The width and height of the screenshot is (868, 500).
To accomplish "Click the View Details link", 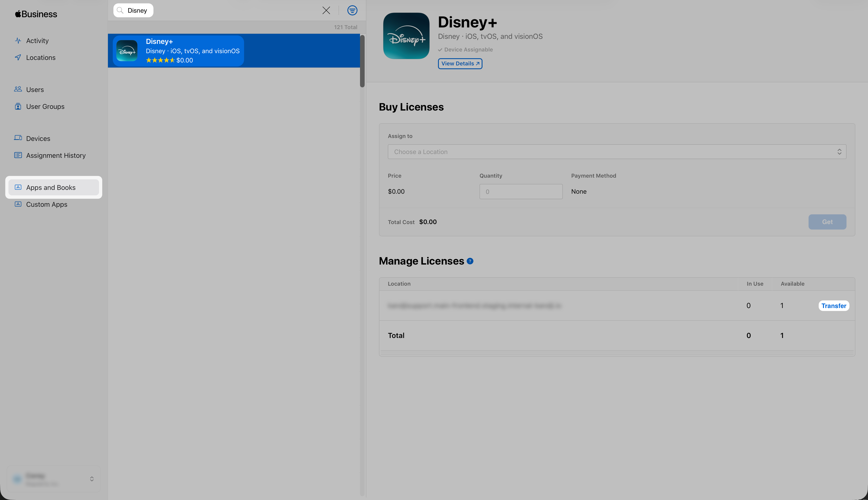I will pos(460,64).
